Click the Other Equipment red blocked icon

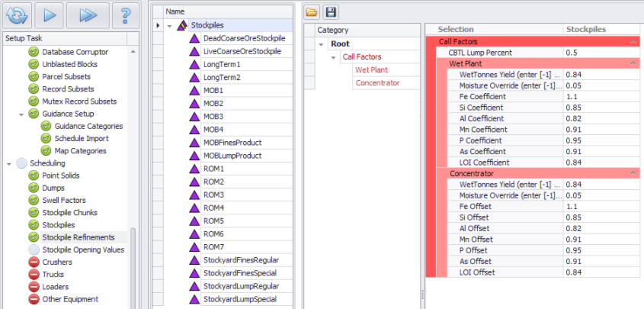click(x=34, y=299)
